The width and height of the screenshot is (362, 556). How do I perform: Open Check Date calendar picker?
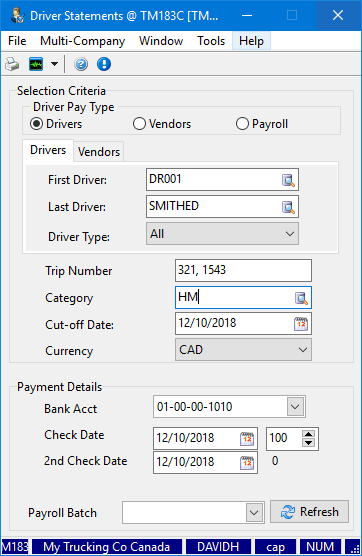click(x=247, y=439)
